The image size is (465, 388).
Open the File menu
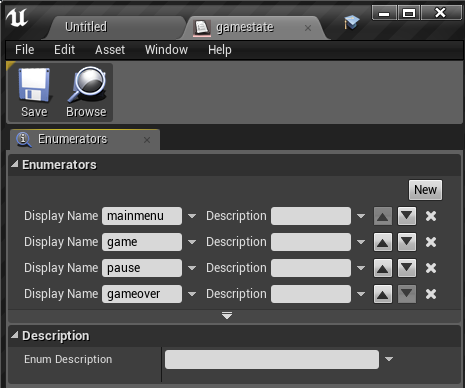tap(25, 50)
